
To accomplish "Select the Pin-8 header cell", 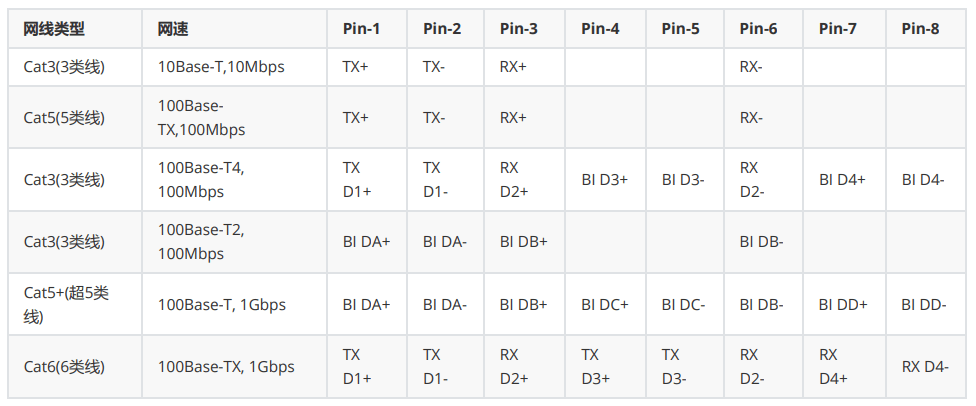I will [x=926, y=29].
